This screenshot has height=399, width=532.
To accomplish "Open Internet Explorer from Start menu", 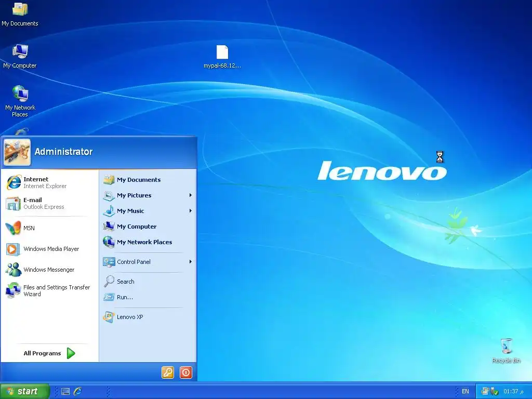I will point(49,182).
